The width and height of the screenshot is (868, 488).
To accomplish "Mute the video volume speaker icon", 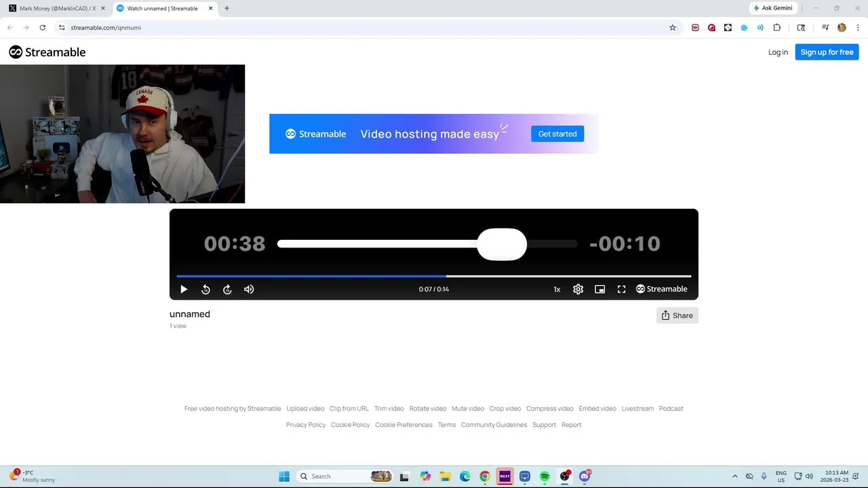I will point(249,289).
